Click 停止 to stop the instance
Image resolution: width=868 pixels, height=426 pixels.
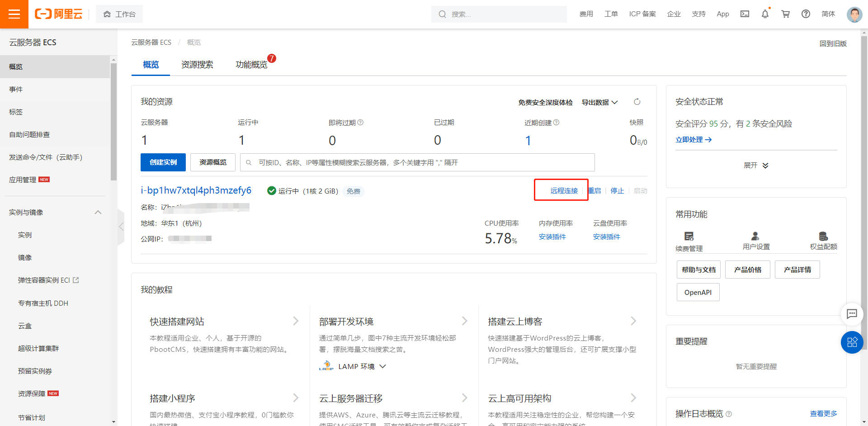(x=617, y=190)
